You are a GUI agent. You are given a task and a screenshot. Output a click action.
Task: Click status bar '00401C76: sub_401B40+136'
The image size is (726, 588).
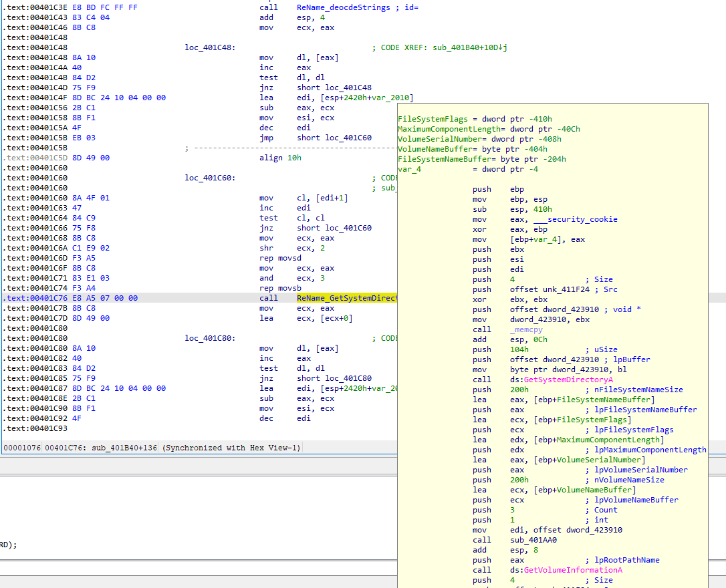coord(101,448)
